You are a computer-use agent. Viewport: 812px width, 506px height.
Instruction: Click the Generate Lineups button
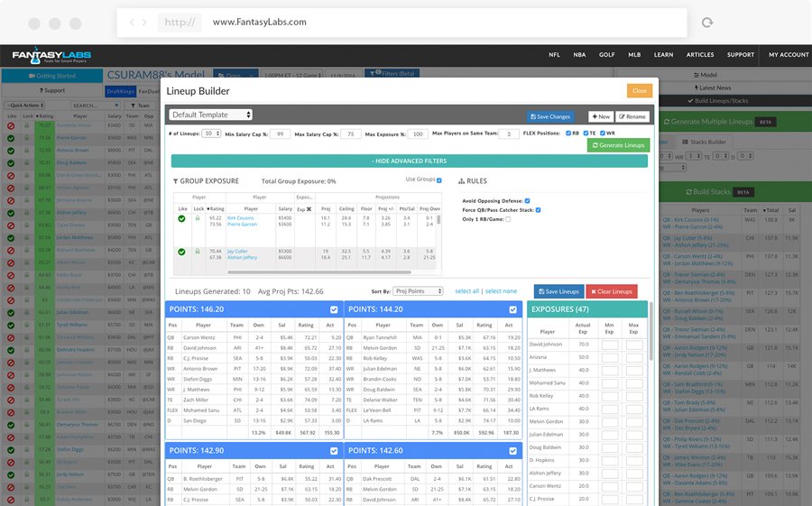pos(618,145)
